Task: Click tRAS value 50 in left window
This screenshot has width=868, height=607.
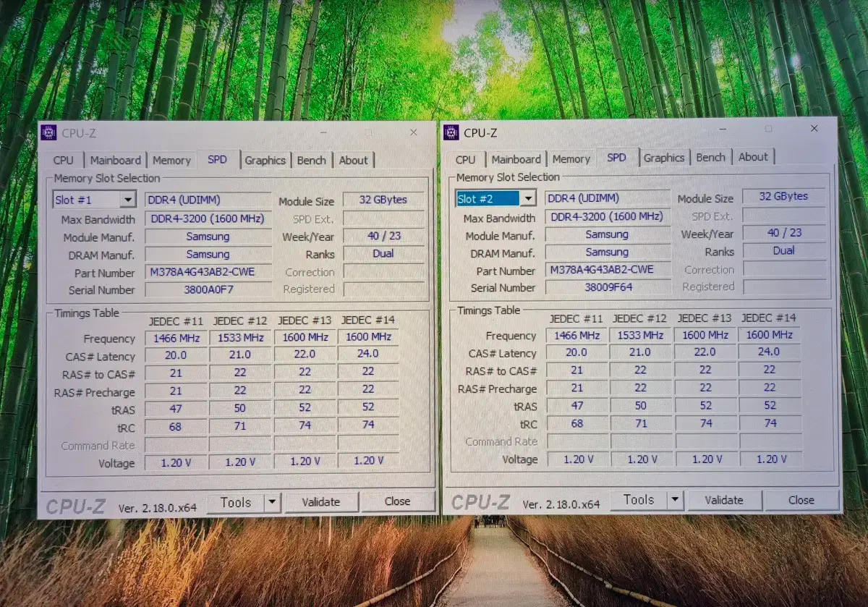Action: [x=240, y=409]
